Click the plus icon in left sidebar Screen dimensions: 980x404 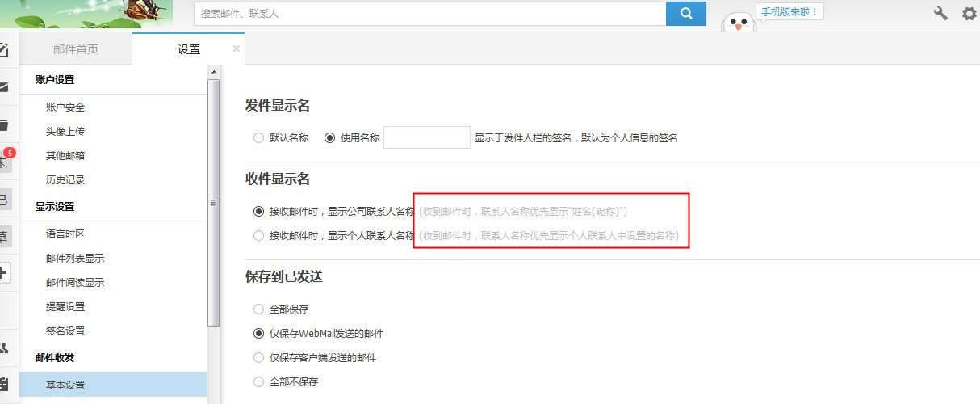(x=4, y=272)
